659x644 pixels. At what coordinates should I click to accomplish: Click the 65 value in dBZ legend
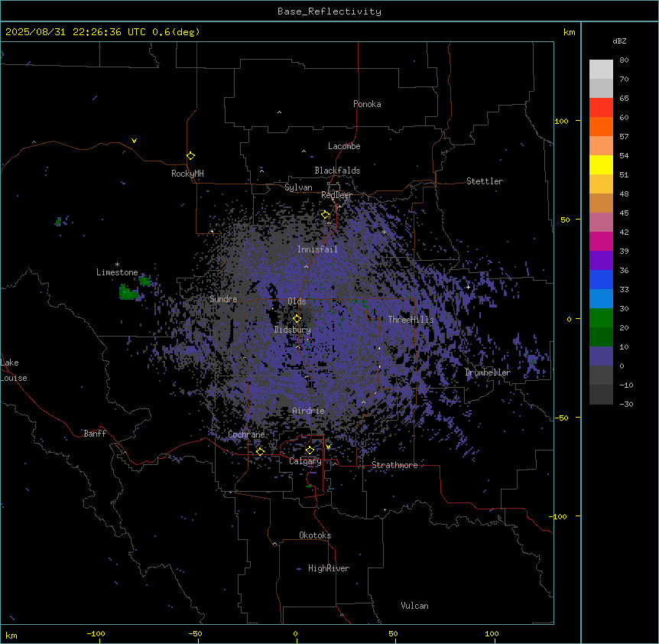pyautogui.click(x=624, y=99)
